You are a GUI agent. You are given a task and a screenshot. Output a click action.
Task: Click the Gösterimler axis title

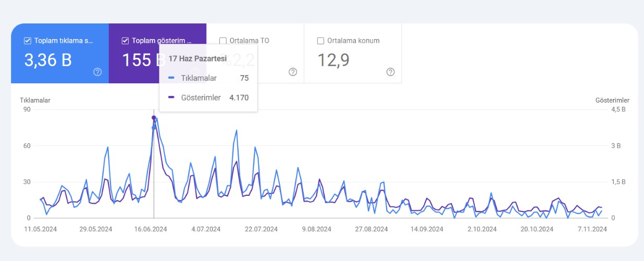(613, 100)
